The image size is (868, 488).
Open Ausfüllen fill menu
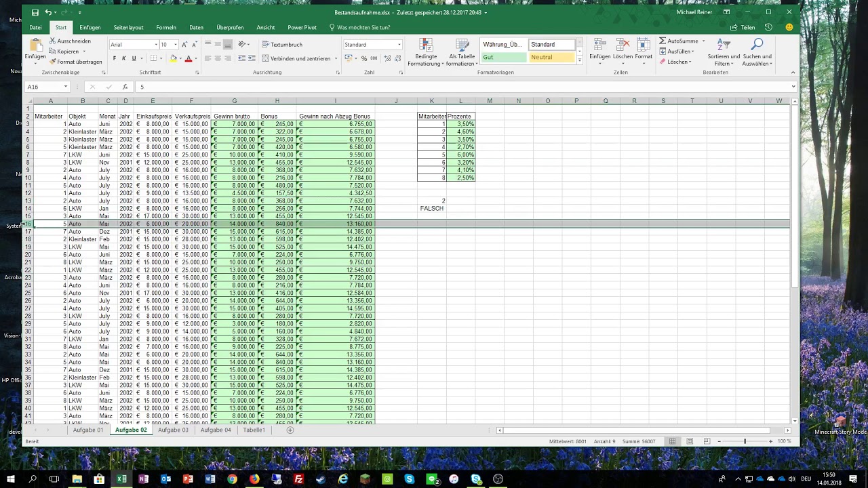[677, 52]
